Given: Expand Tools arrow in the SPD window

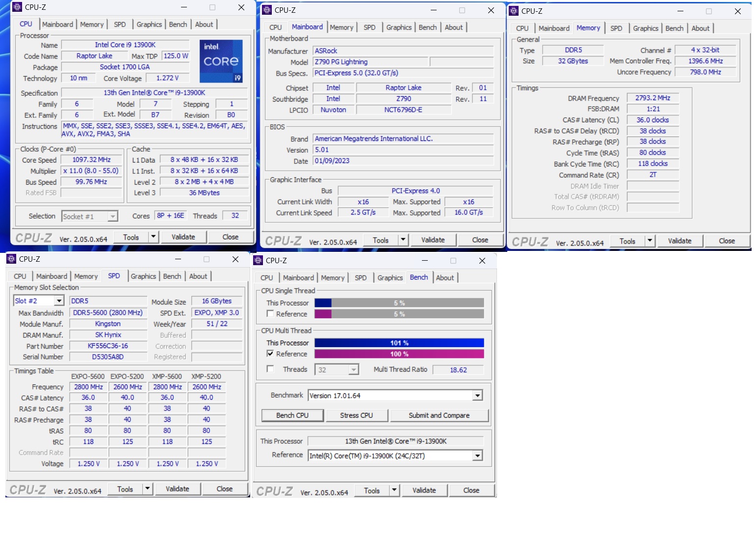Looking at the screenshot, I should pyautogui.click(x=147, y=489).
